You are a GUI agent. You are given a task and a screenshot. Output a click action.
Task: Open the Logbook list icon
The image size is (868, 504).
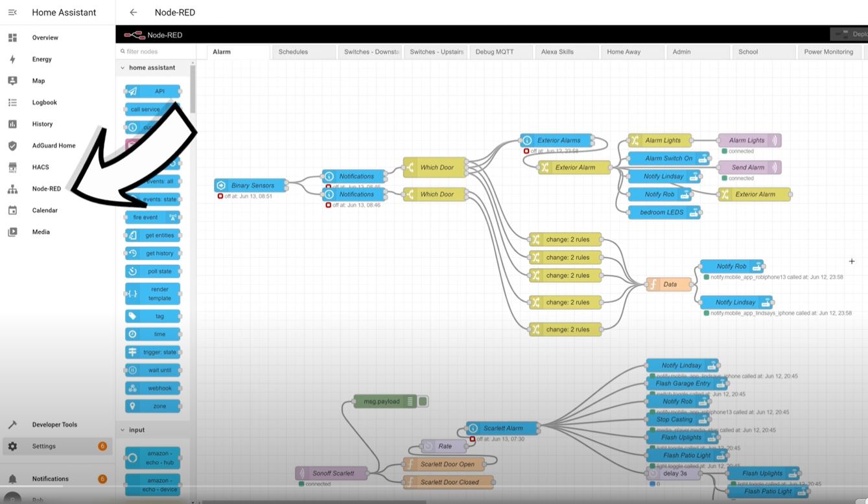[x=12, y=102]
